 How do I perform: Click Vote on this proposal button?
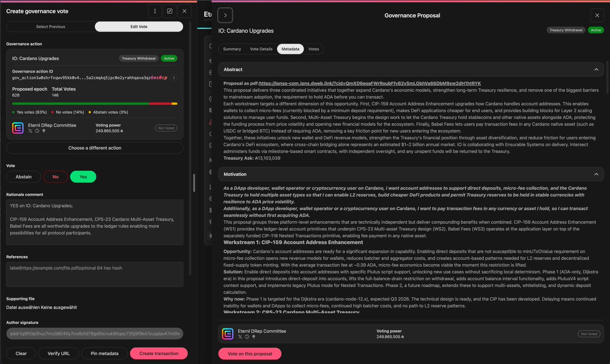tap(250, 353)
